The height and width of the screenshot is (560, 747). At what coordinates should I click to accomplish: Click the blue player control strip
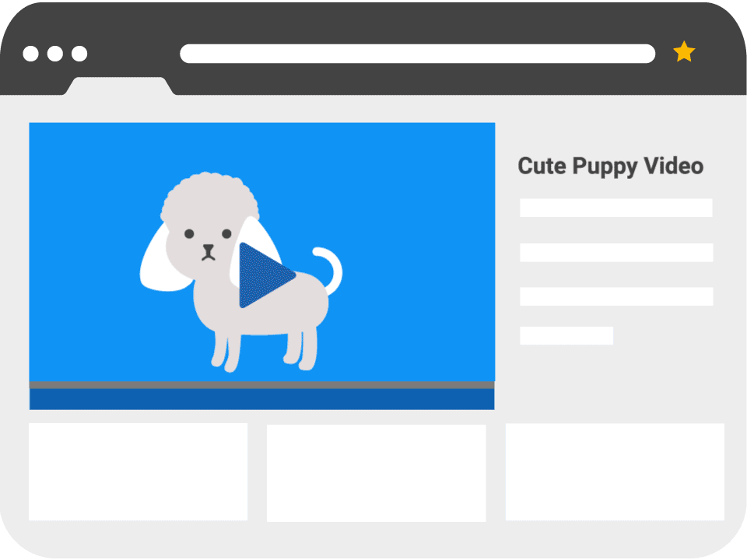261,398
